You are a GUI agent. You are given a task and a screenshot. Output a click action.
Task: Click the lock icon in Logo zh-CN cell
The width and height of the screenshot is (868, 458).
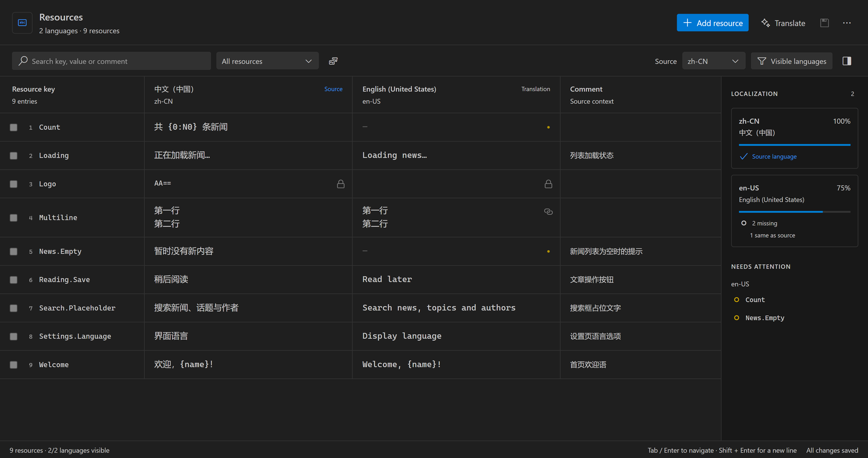coord(341,184)
